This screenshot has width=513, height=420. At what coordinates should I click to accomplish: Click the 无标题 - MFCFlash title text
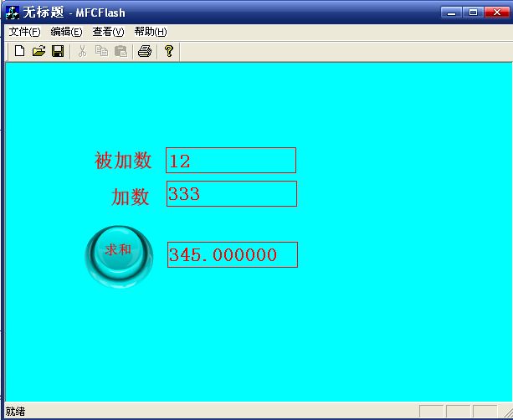pyautogui.click(x=74, y=13)
